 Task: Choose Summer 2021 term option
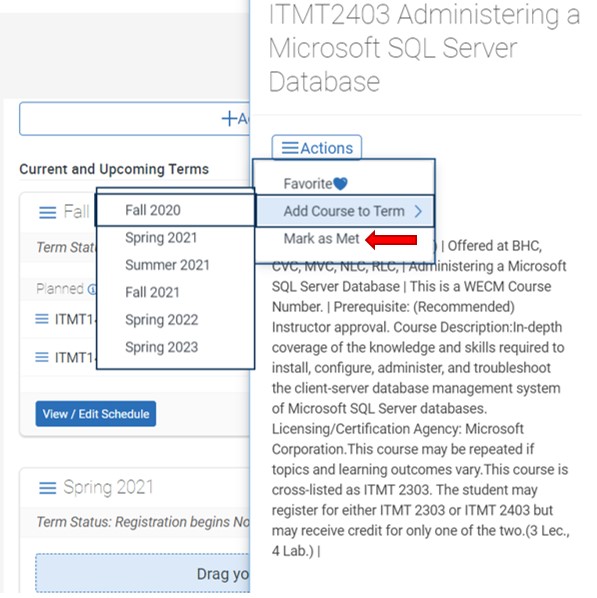coord(167,265)
